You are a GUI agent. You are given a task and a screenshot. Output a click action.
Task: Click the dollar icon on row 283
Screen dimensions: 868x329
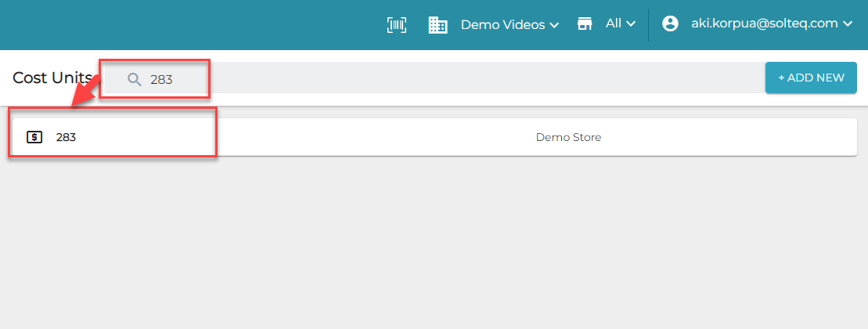[x=34, y=137]
